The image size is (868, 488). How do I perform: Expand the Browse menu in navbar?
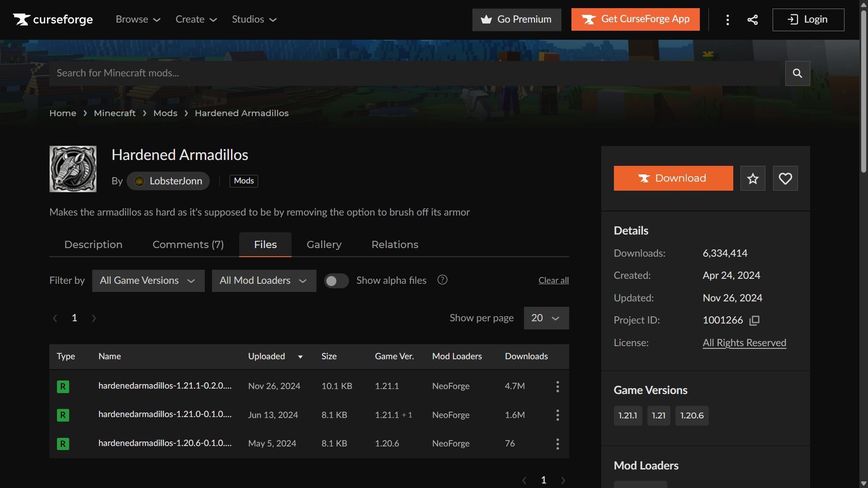point(138,19)
